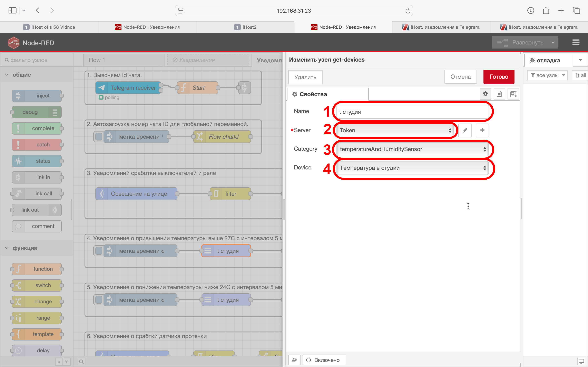Click the search icon below the flow canvas
The height and width of the screenshot is (367, 588).
pyautogui.click(x=81, y=362)
